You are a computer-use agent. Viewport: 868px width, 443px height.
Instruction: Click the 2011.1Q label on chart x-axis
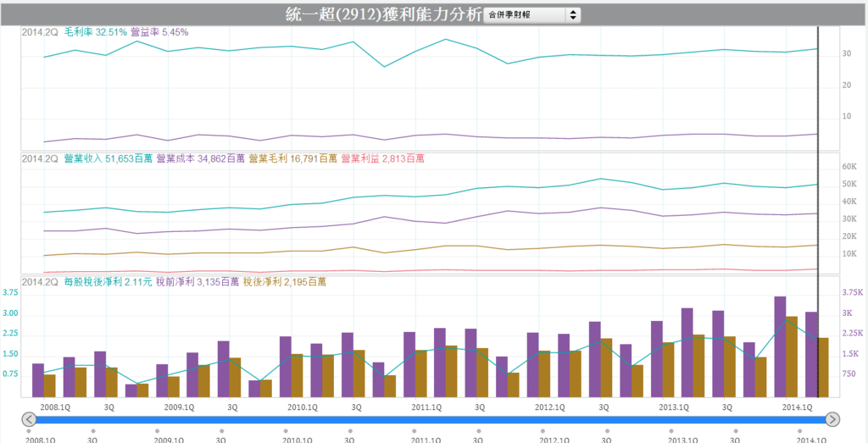pyautogui.click(x=426, y=407)
